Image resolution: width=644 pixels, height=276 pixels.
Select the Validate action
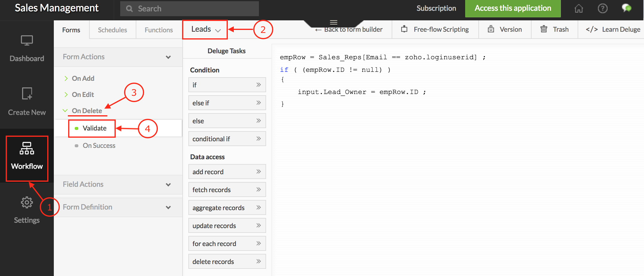(x=94, y=128)
